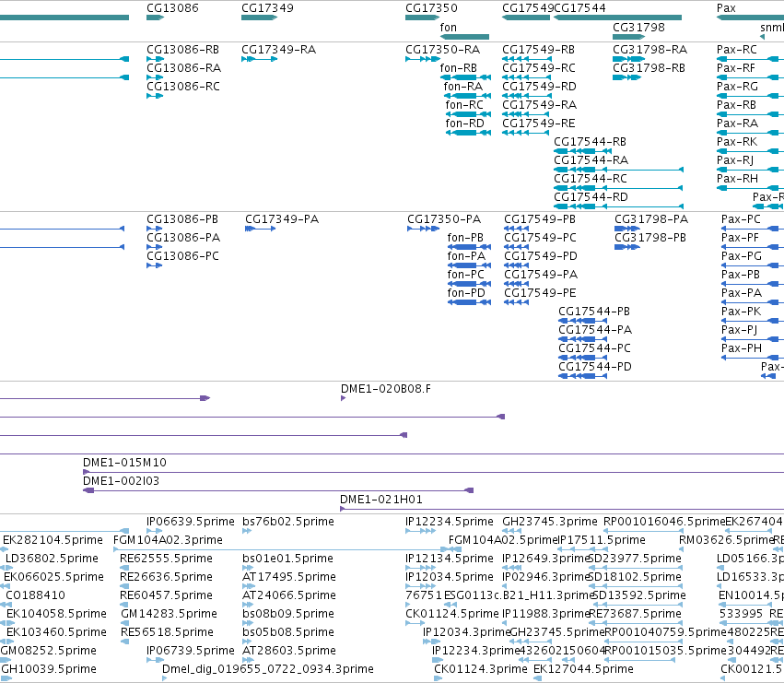Viewport: 784px width, 683px height.
Task: Select transcript CG17544-RC
Action: pos(591,179)
